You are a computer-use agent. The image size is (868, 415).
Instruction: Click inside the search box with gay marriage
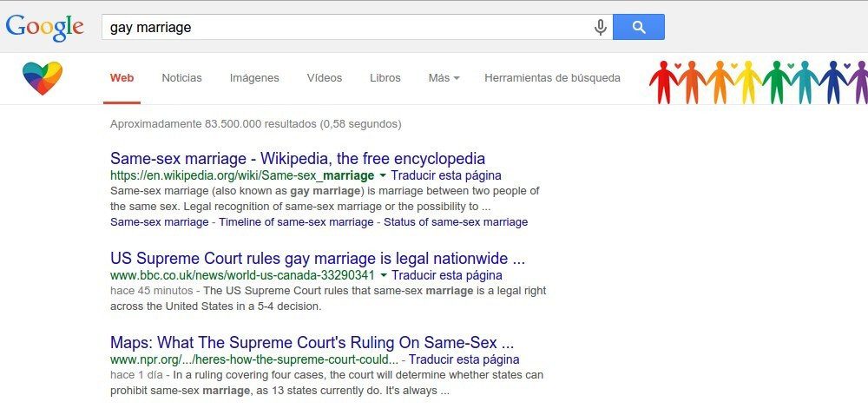pos(347,28)
